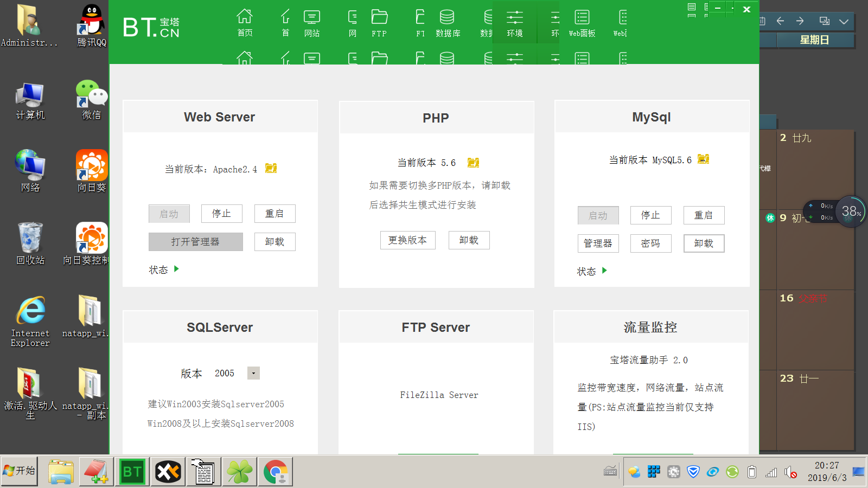The width and height of the screenshot is (868, 488).
Task: Go to next month in calendar
Action: (800, 21)
